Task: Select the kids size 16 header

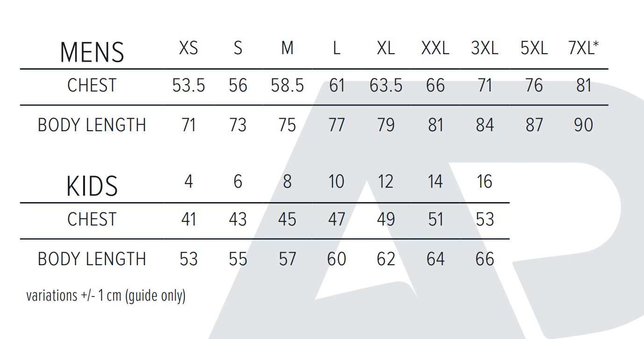Action: [485, 181]
